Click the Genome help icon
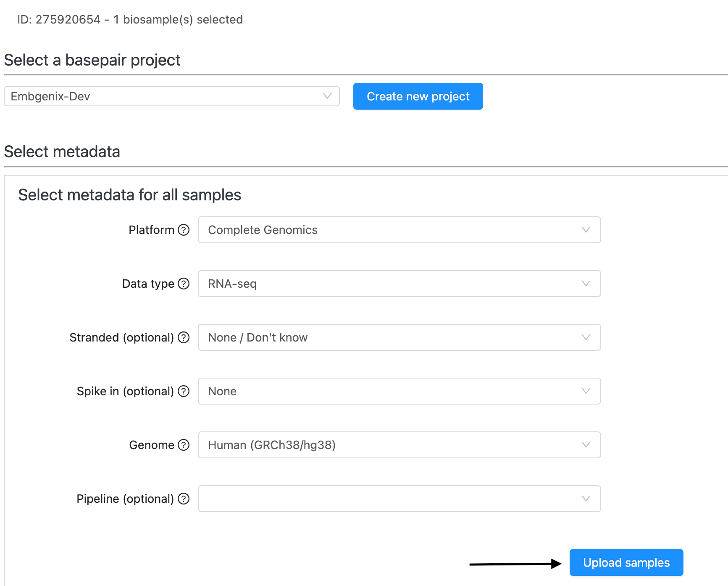Image resolution: width=728 pixels, height=586 pixels. [x=184, y=445]
